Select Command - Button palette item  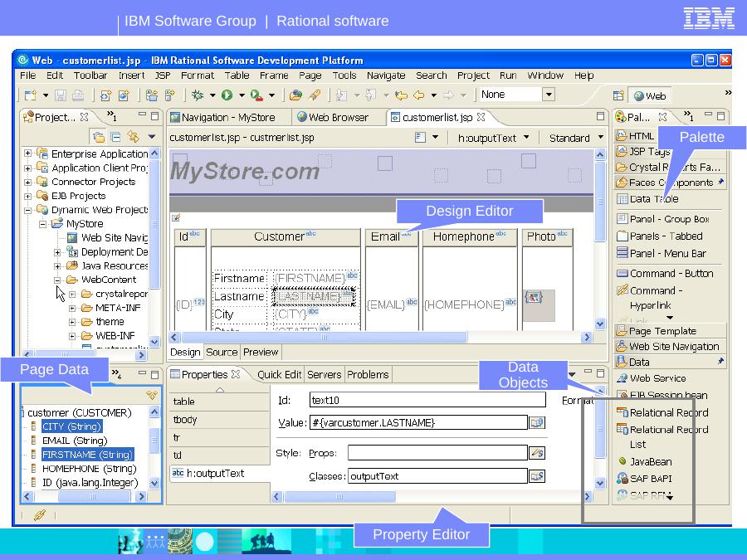coord(665,273)
